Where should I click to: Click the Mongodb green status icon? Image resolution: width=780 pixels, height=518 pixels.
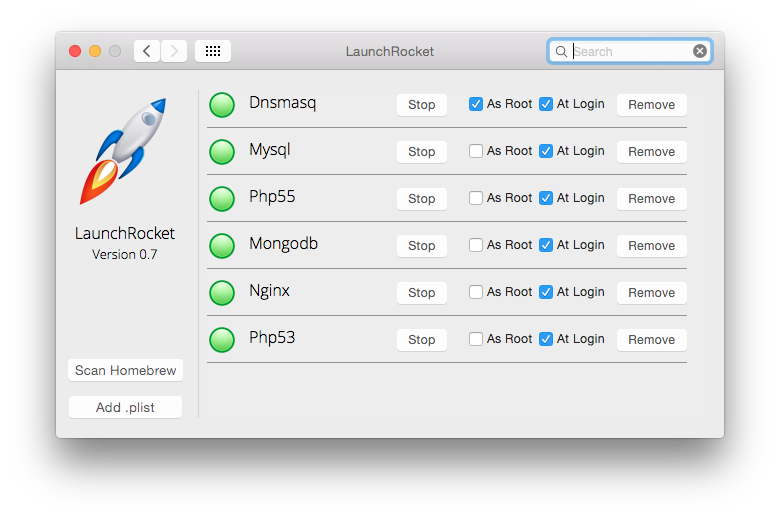coord(222,245)
